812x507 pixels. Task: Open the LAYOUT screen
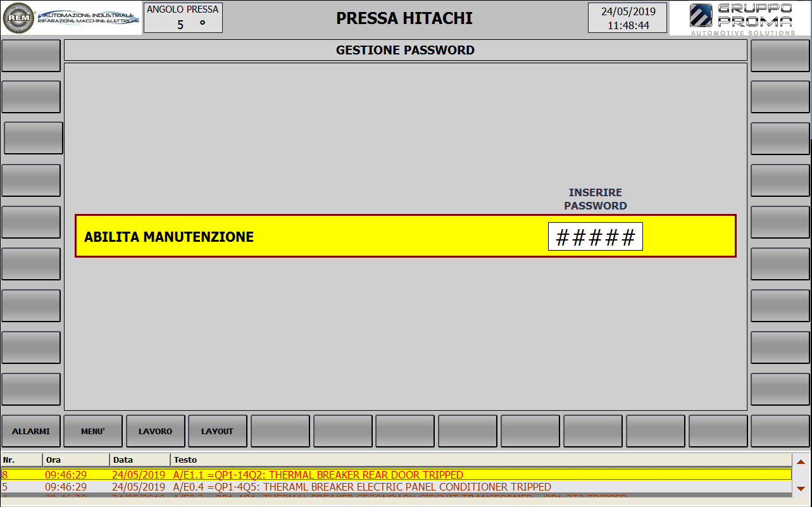click(x=218, y=431)
